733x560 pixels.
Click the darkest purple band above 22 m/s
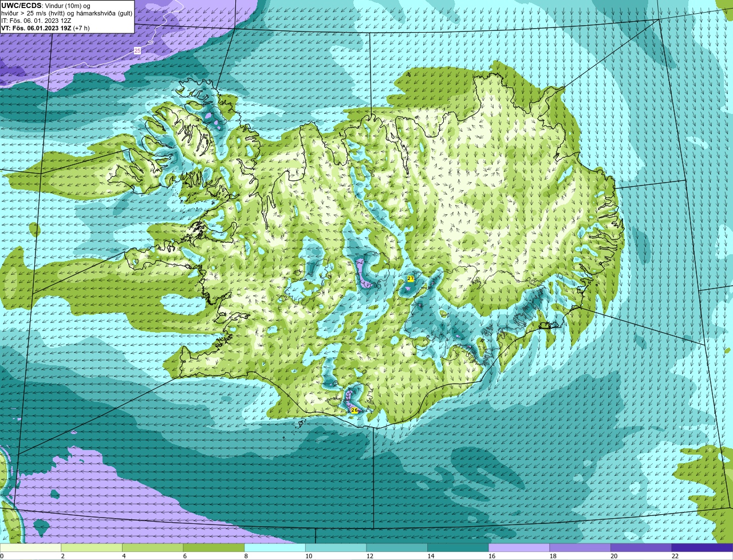coord(702,548)
